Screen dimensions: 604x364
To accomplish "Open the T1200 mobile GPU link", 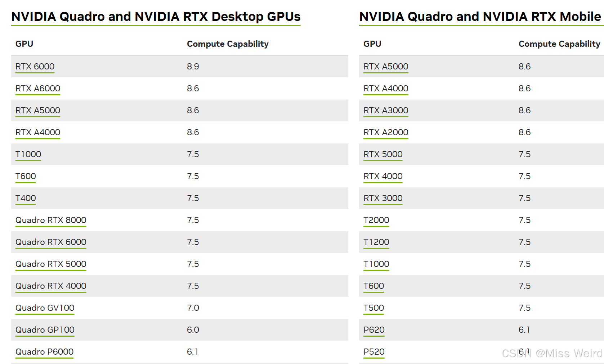I will tap(376, 242).
